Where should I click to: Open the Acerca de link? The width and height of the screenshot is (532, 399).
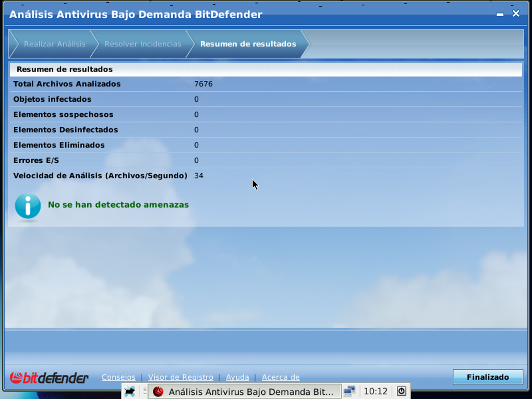coord(281,377)
